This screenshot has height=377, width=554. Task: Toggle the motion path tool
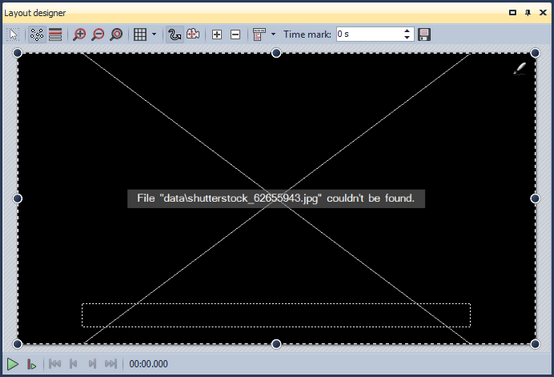tap(175, 34)
